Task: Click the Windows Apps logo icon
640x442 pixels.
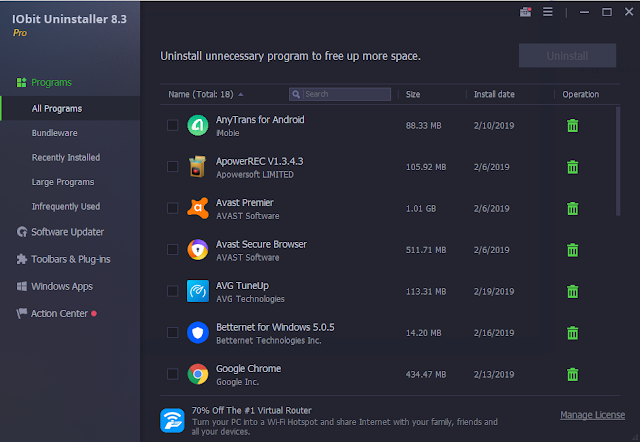Action: (22, 286)
